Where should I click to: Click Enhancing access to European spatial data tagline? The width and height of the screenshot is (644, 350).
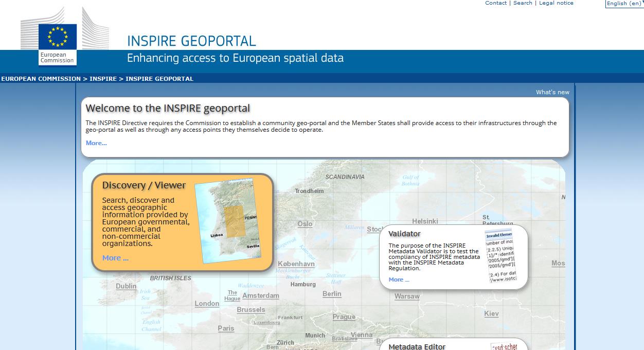[235, 58]
